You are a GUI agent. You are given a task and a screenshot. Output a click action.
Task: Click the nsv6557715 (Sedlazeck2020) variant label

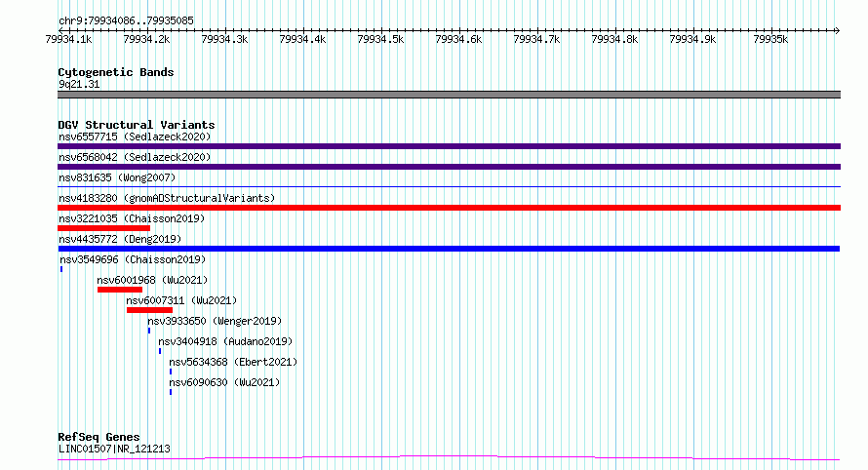135,137
